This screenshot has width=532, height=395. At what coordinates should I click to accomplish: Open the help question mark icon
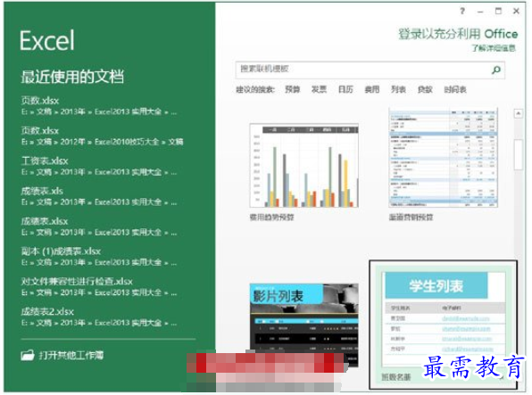(462, 12)
